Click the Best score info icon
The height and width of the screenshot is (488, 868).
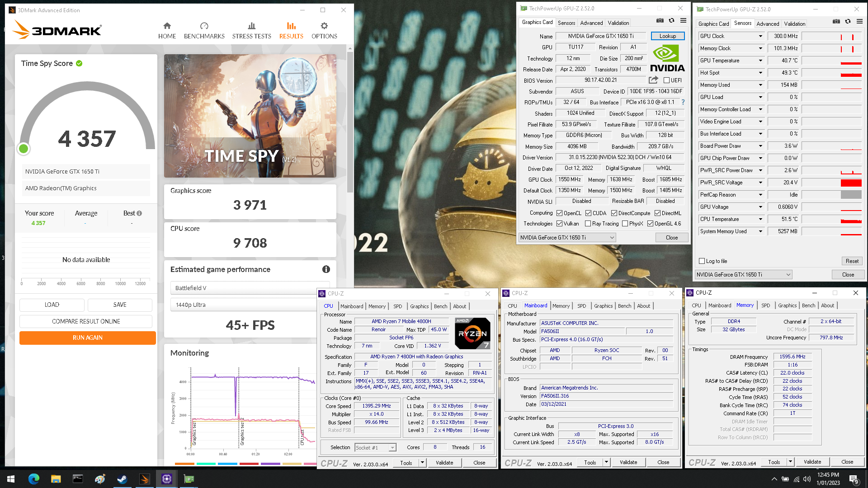tap(139, 213)
